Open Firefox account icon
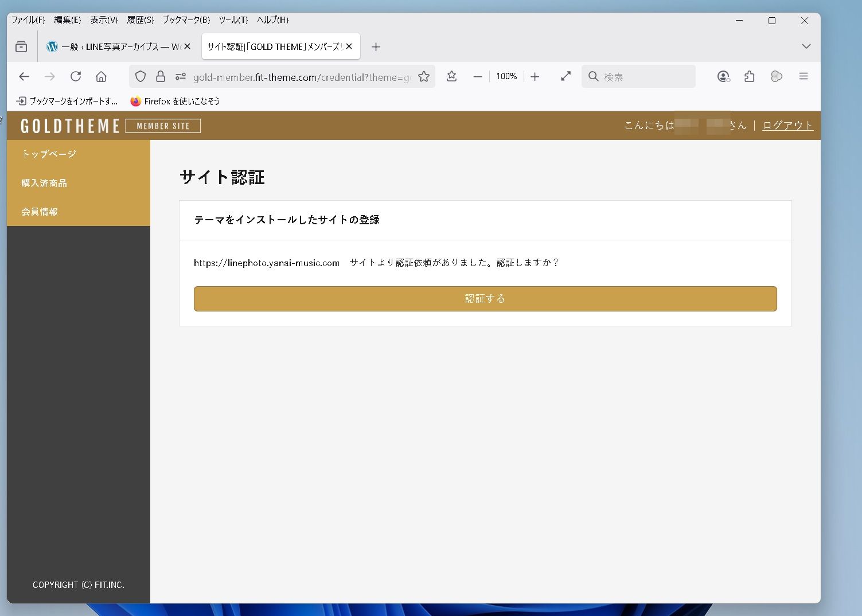 [x=724, y=76]
